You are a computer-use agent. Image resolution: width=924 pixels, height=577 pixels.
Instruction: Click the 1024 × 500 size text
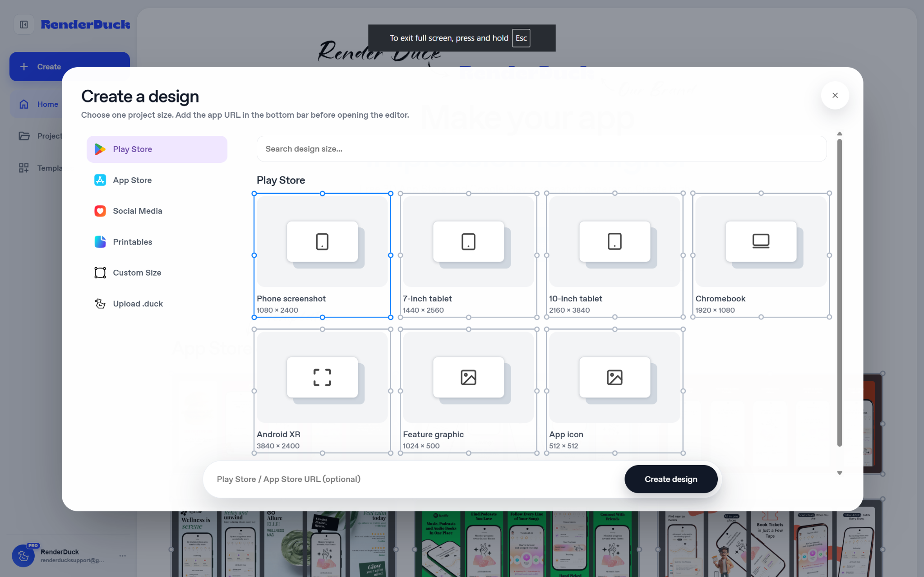421,446
